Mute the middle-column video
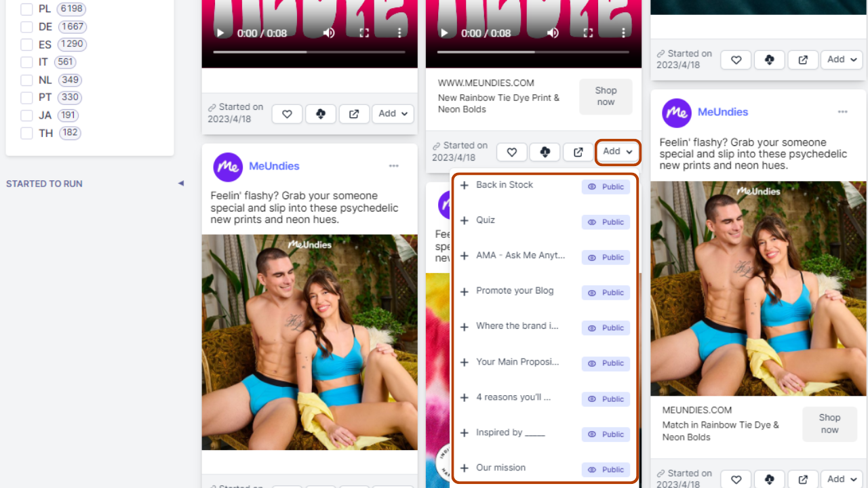This screenshot has height=488, width=868. (x=553, y=33)
